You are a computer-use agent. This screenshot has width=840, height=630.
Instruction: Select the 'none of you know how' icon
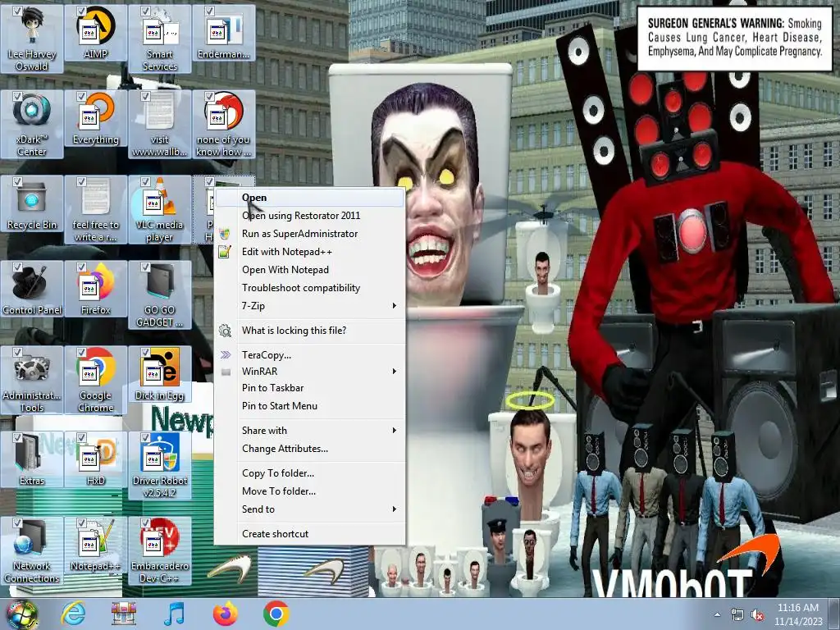tap(223, 124)
